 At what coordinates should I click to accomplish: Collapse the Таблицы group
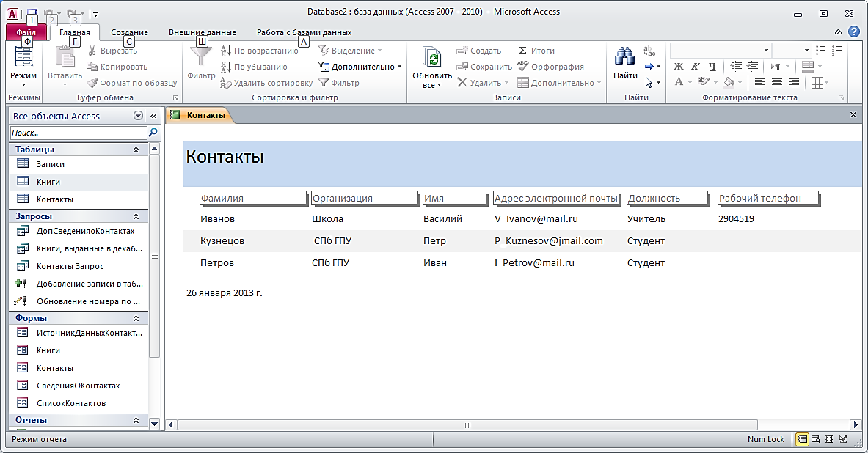pos(136,150)
